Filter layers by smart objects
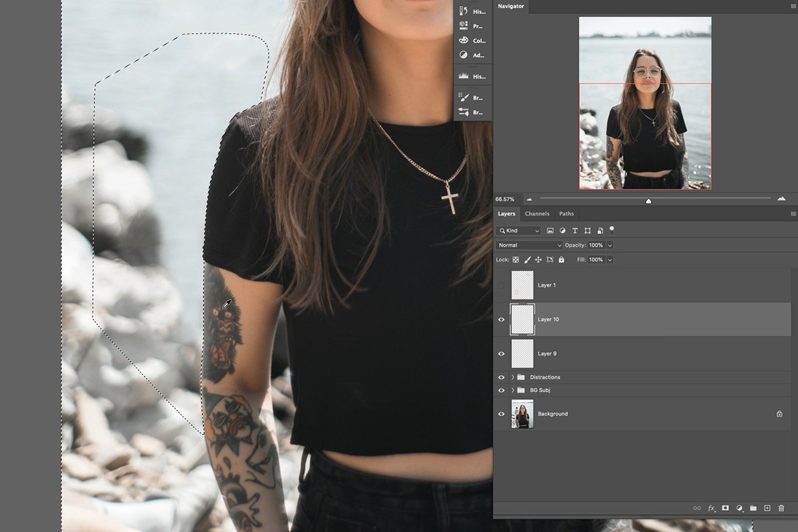This screenshot has height=532, width=798. point(600,231)
